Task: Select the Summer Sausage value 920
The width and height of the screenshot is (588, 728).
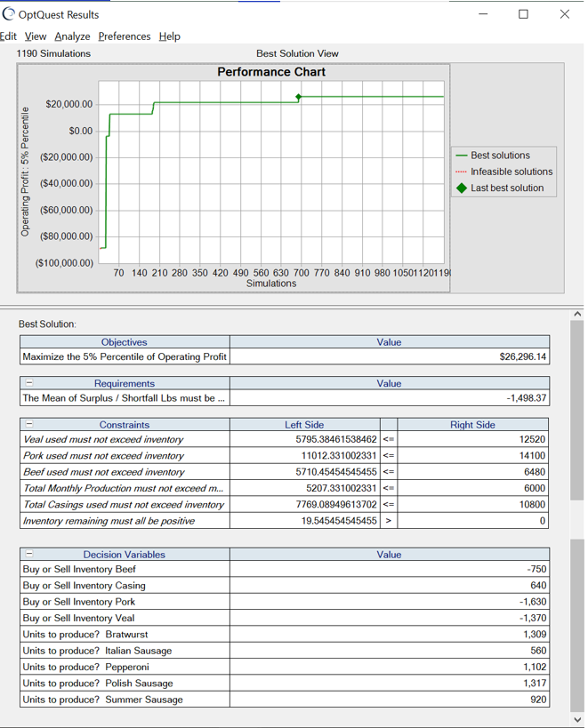Action: click(x=538, y=699)
